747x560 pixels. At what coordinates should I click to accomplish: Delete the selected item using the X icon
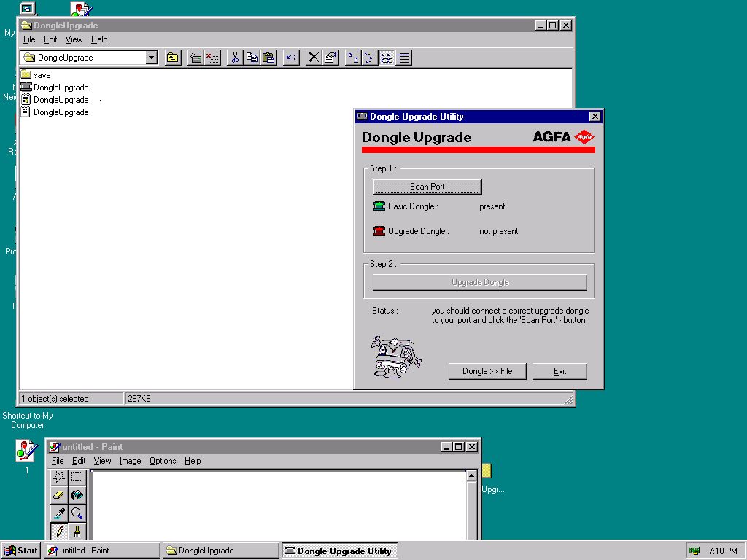click(x=314, y=58)
